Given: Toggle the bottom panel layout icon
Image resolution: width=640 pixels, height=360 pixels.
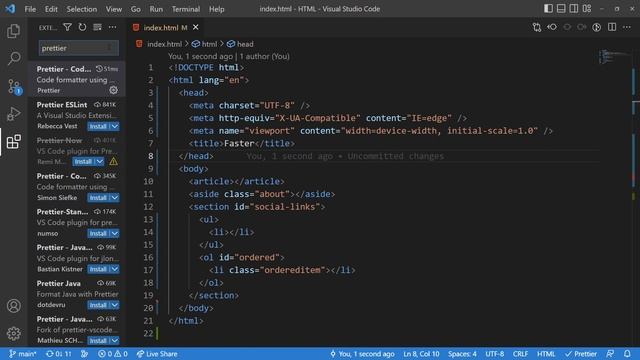Looking at the screenshot, I should [561, 9].
